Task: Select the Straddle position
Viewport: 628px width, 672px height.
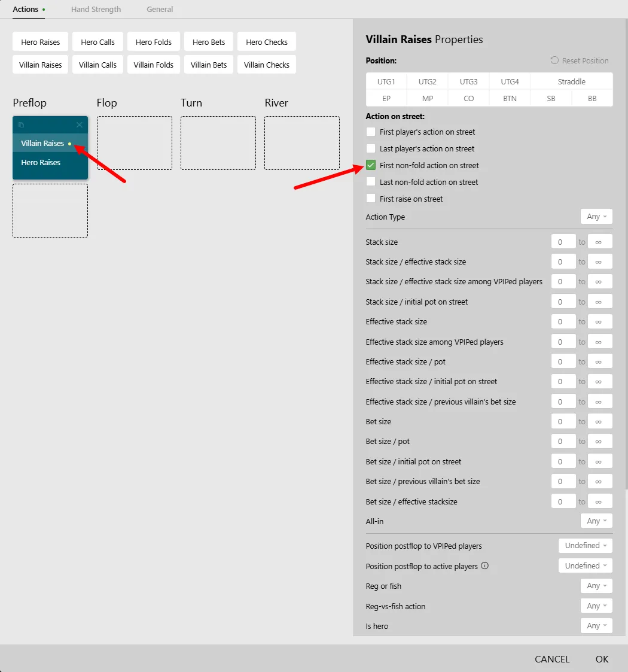Action: coord(571,81)
